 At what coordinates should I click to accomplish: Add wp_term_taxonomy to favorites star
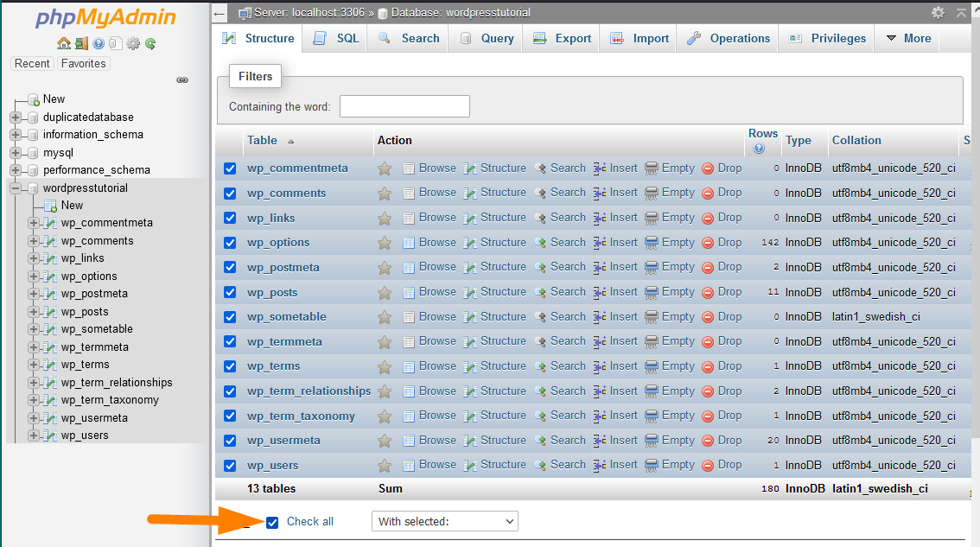coord(385,417)
